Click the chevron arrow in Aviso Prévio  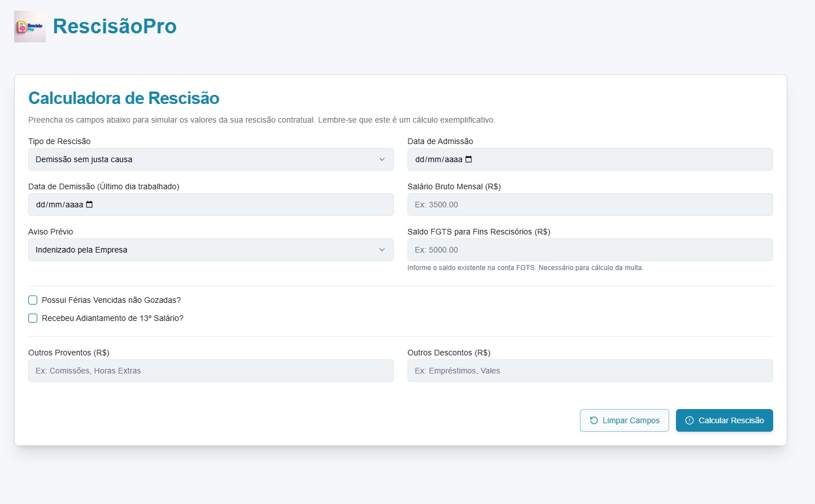click(x=382, y=250)
